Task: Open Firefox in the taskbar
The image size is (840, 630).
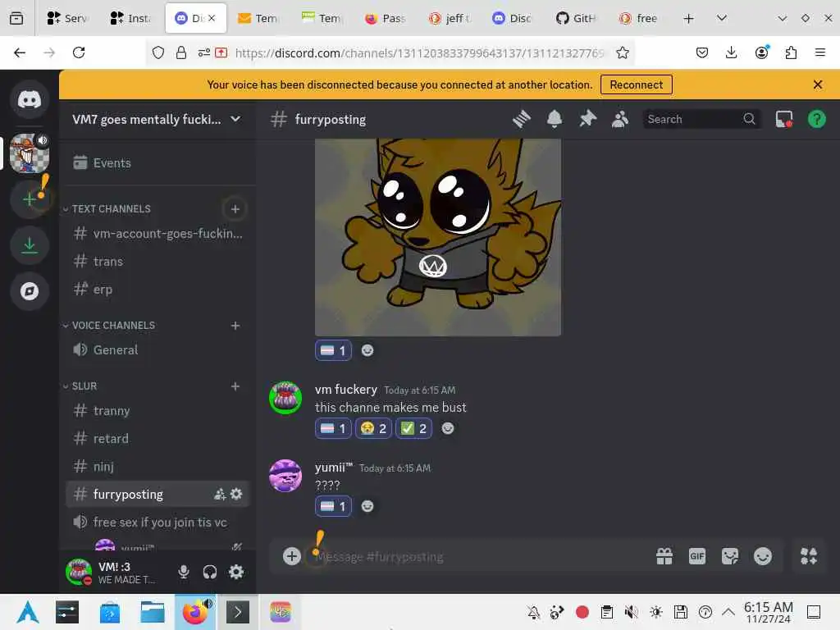Action: point(195,612)
